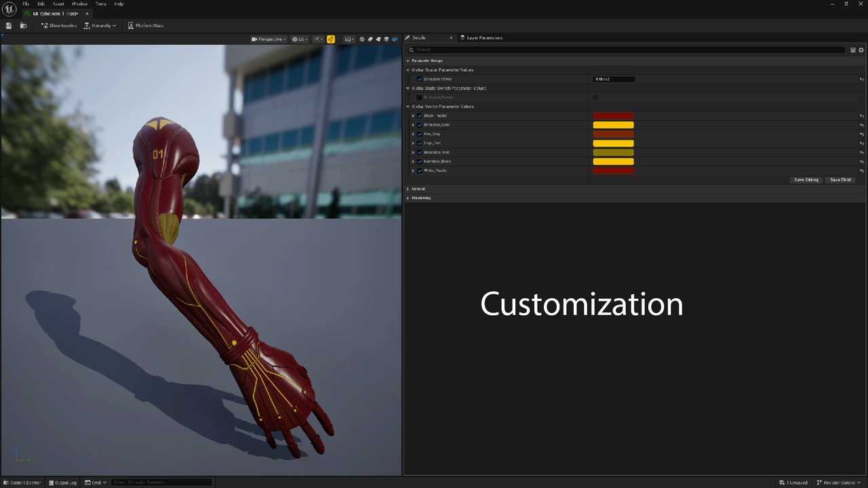Click the Details search field

pos(626,50)
